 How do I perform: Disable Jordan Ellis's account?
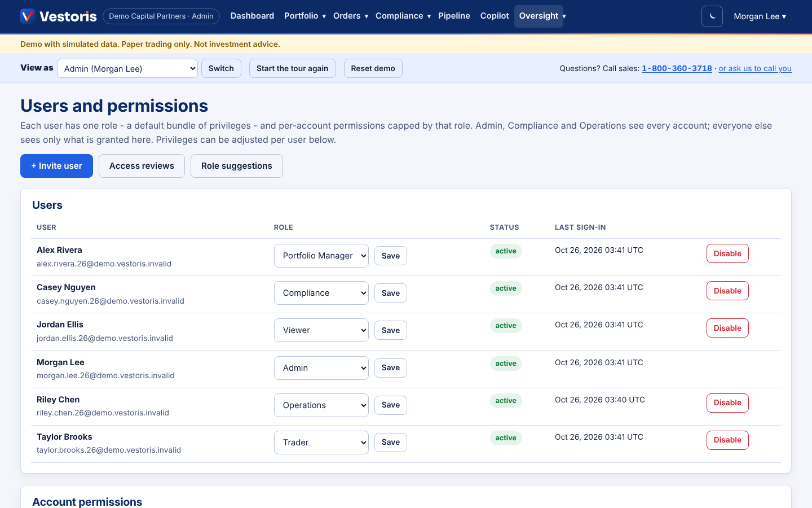click(727, 328)
